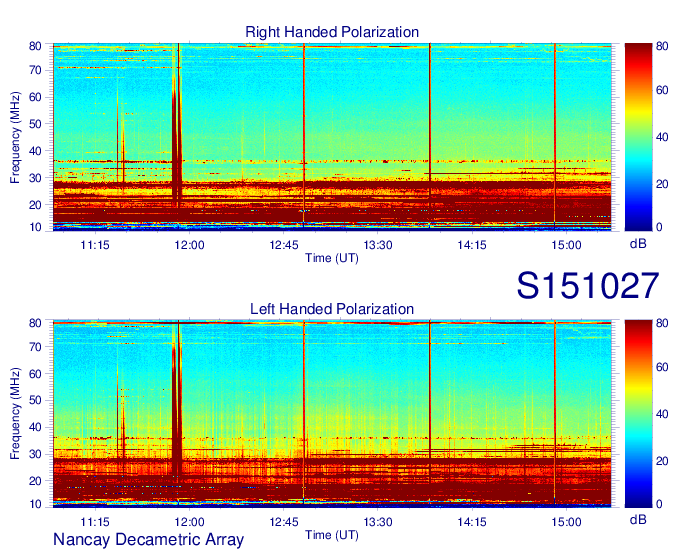Click the 40 value on bottom colorbar
680x552 pixels.
[x=662, y=414]
